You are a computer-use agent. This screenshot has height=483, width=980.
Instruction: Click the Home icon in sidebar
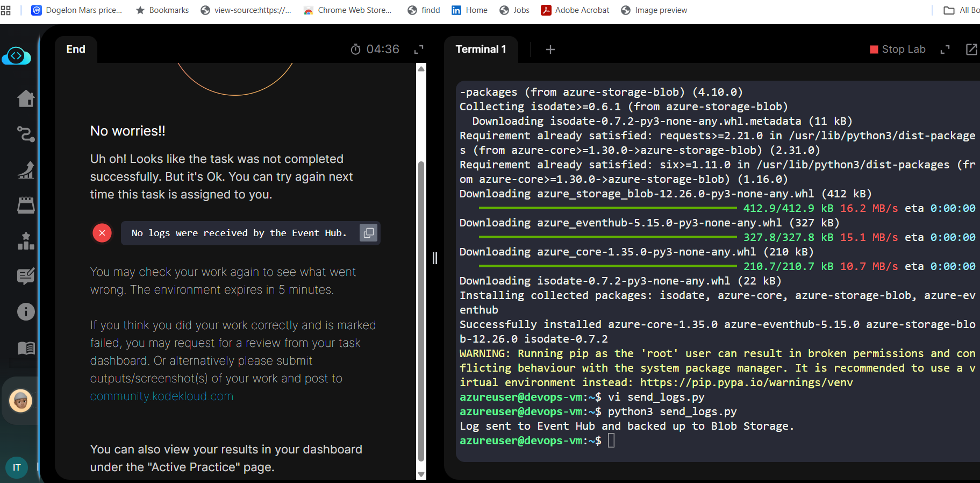pos(25,98)
